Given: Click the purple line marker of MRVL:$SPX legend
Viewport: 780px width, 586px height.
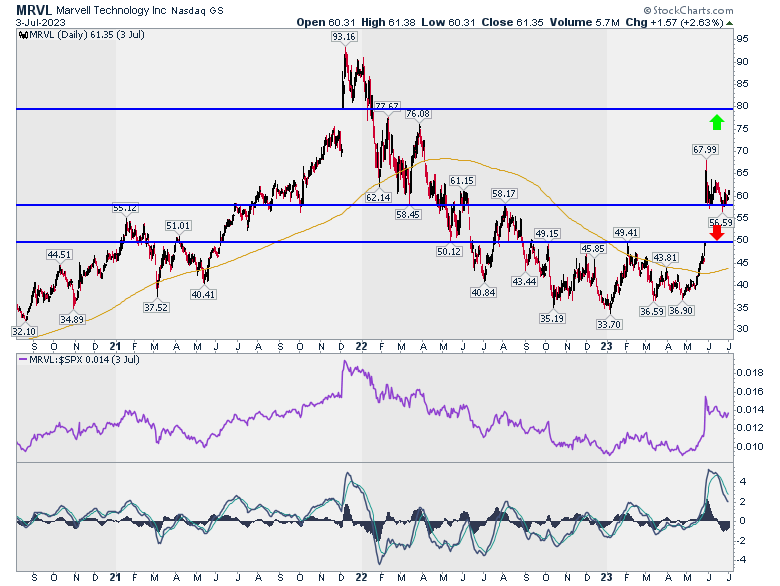Looking at the screenshot, I should click(23, 359).
